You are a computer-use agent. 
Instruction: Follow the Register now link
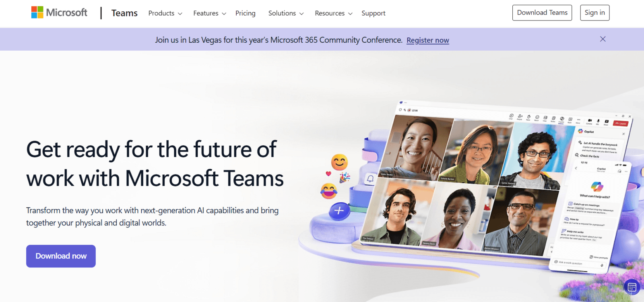(x=428, y=40)
